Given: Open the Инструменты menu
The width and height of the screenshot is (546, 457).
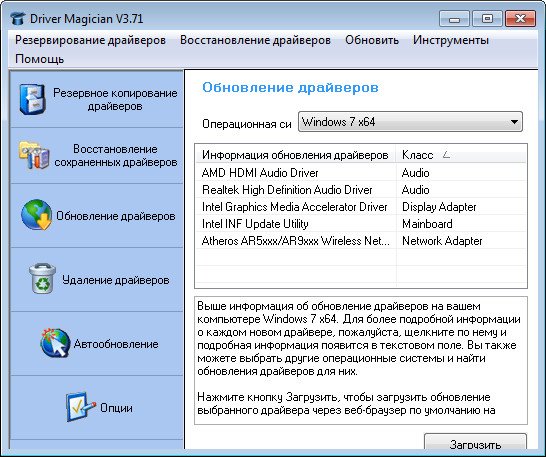Looking at the screenshot, I should coord(451,40).
